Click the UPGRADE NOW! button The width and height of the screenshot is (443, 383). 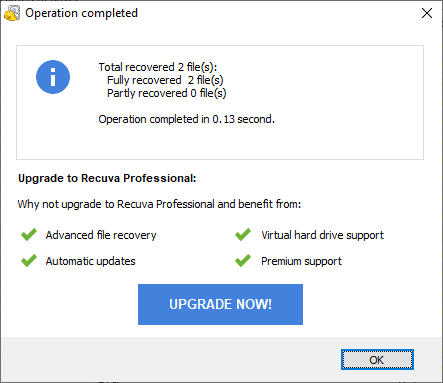(x=220, y=304)
